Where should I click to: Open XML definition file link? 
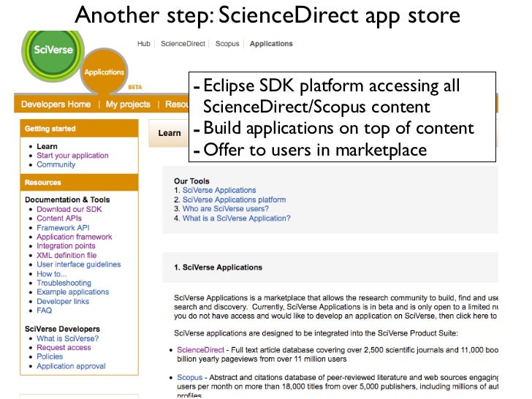pyautogui.click(x=66, y=255)
